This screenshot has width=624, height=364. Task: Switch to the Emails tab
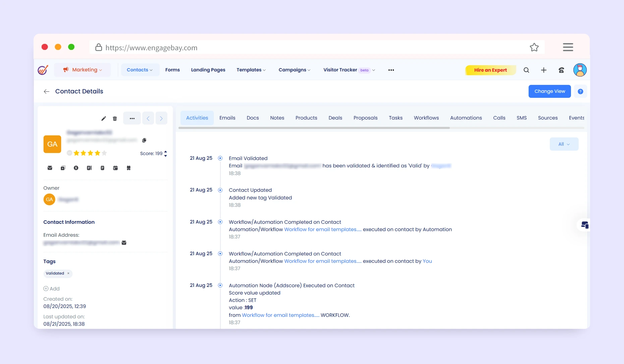(227, 118)
